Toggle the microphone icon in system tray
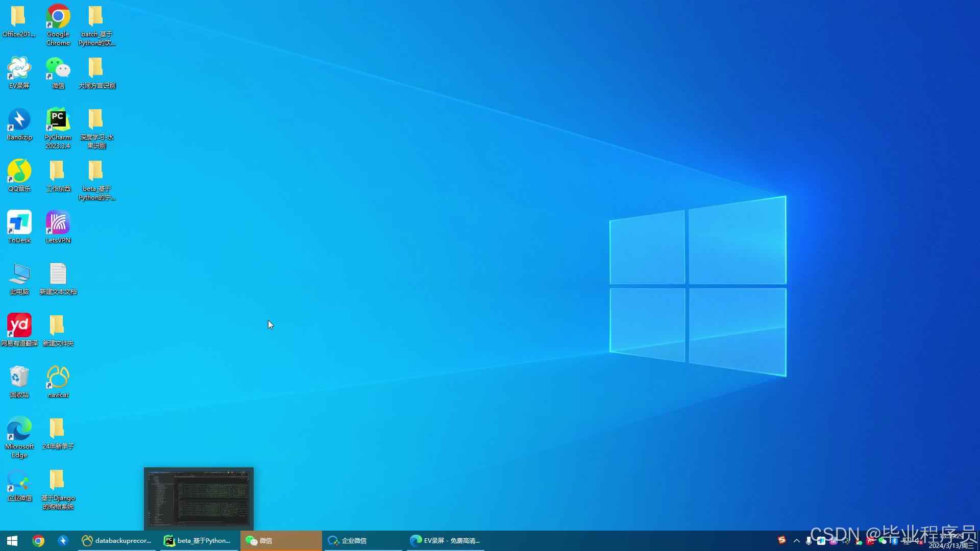The image size is (980, 551). 808,541
